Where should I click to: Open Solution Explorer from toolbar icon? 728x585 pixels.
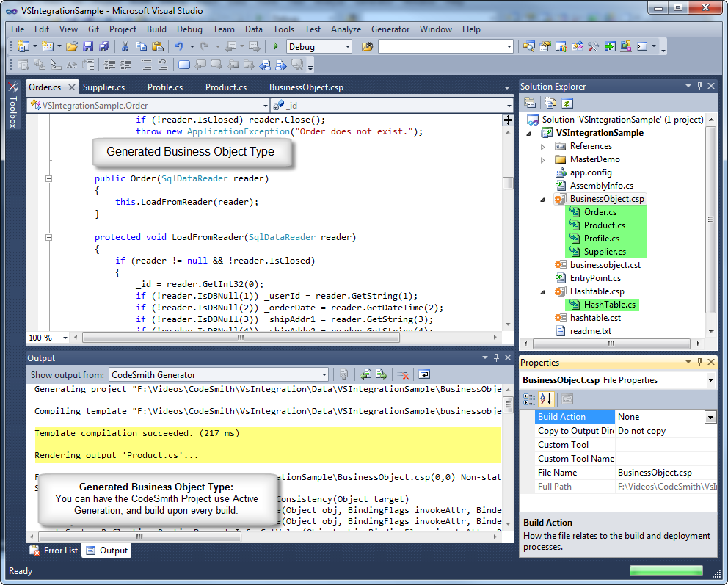pos(528,46)
